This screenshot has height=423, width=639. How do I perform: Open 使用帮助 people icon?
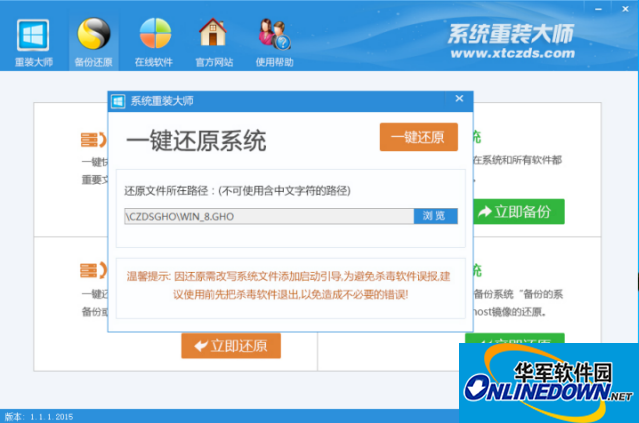click(x=274, y=34)
